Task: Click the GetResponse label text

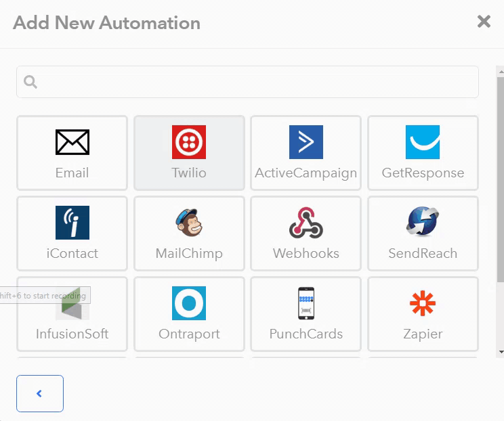Action: 423,173
